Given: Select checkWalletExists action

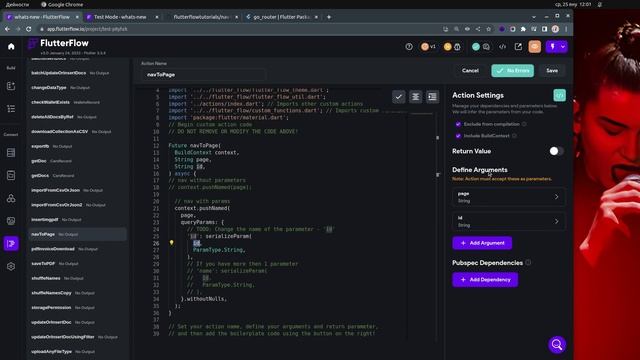Looking at the screenshot, I should pyautogui.click(x=78, y=102).
